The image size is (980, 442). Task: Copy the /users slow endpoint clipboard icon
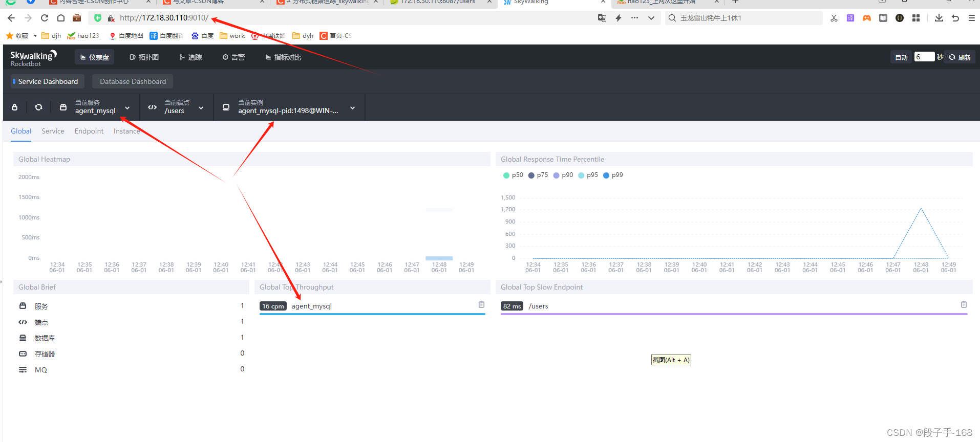tap(964, 304)
